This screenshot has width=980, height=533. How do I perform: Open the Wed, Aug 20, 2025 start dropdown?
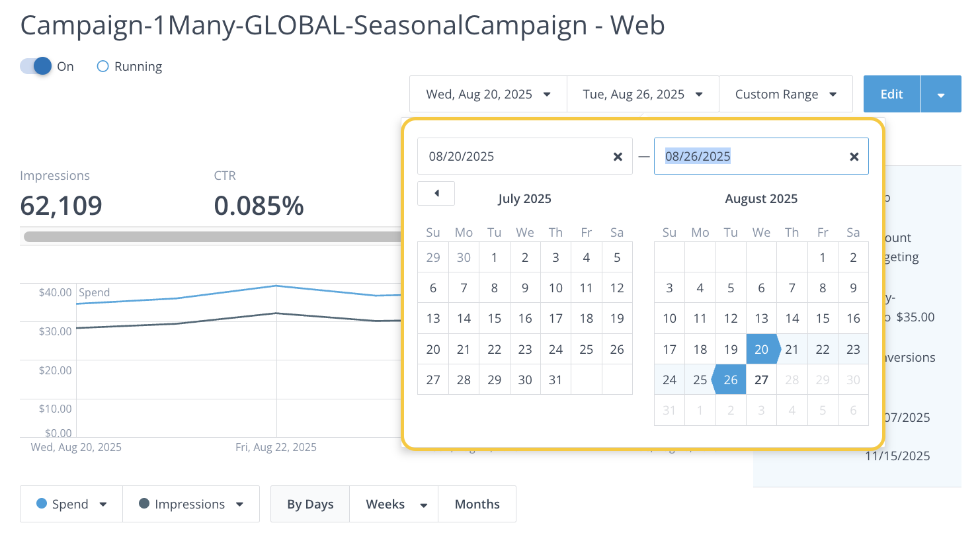(x=488, y=95)
